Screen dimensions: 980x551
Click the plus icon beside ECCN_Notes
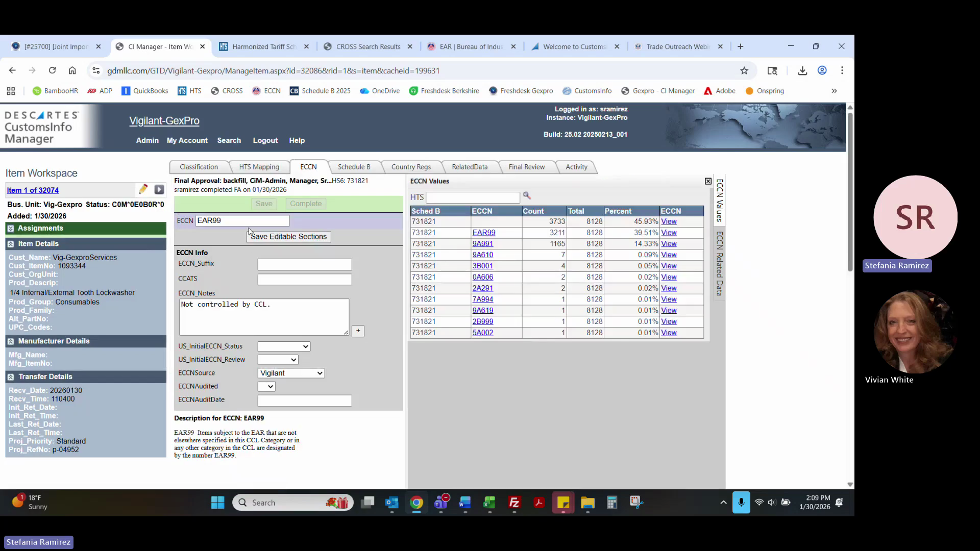(358, 331)
